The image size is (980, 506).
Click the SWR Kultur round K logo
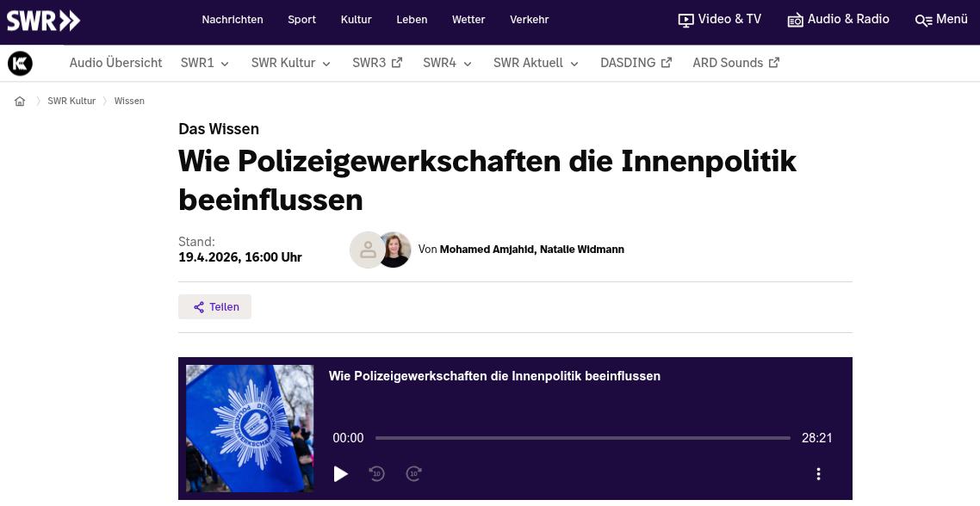(20, 63)
